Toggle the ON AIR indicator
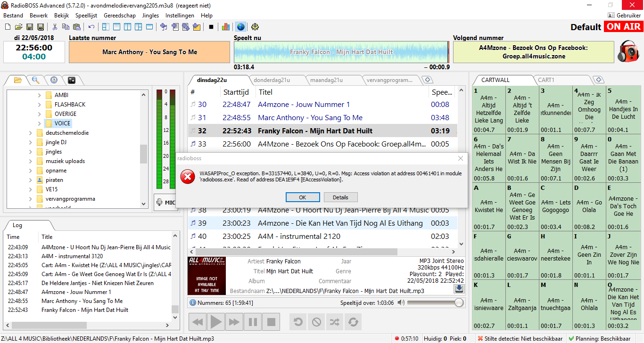 624,27
